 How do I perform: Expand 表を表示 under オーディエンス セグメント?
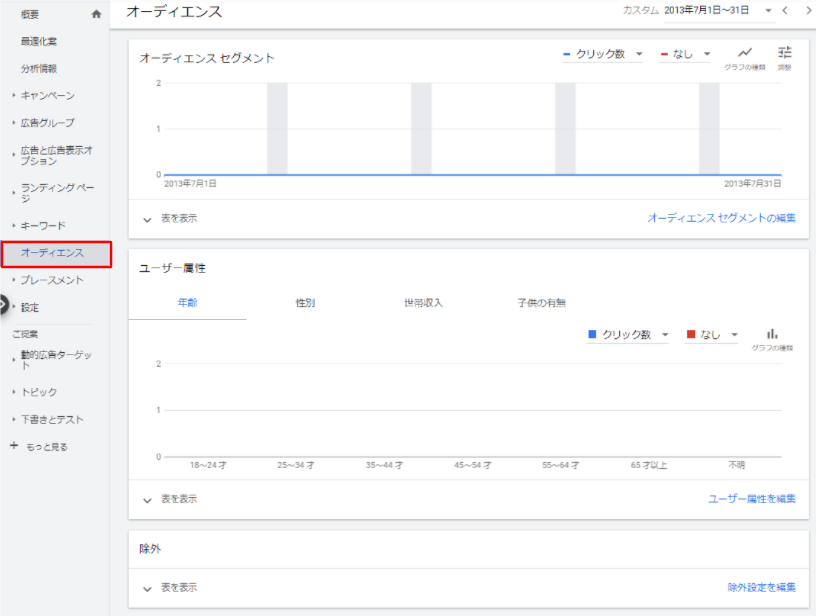pyautogui.click(x=170, y=218)
